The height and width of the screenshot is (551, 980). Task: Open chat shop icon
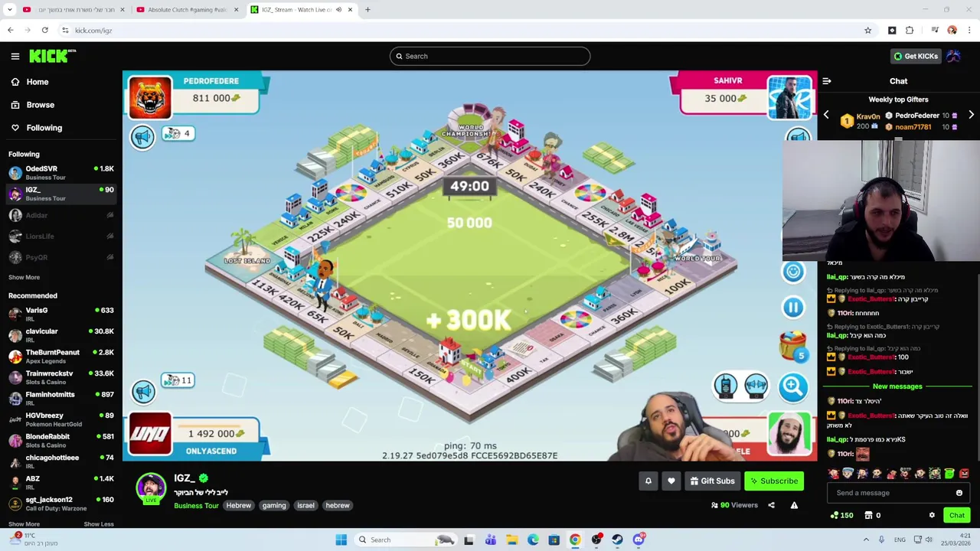point(868,515)
